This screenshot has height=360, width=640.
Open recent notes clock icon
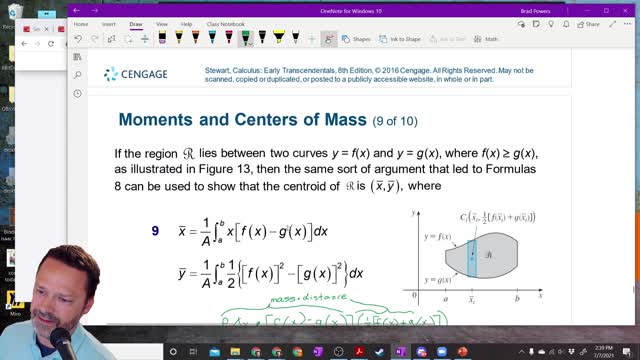78,93
